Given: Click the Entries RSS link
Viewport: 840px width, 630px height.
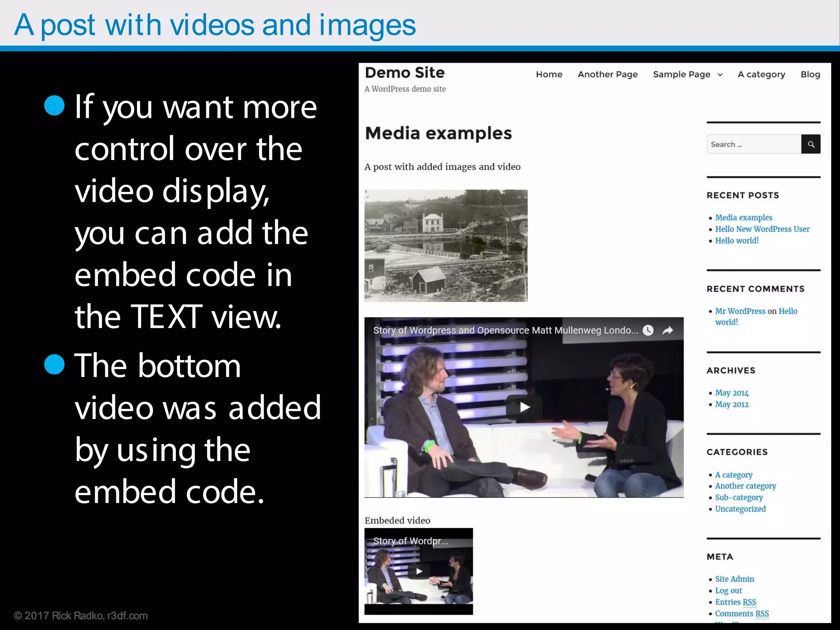Looking at the screenshot, I should pos(735,602).
